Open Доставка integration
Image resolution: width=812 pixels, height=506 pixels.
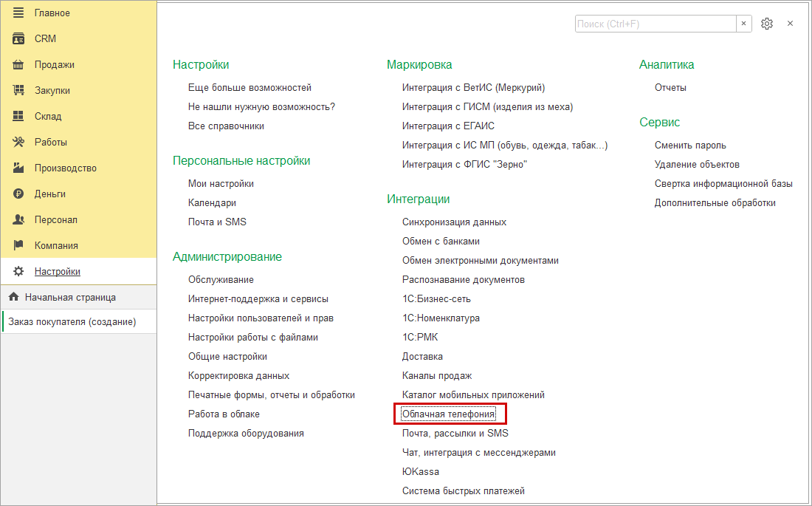coord(422,356)
